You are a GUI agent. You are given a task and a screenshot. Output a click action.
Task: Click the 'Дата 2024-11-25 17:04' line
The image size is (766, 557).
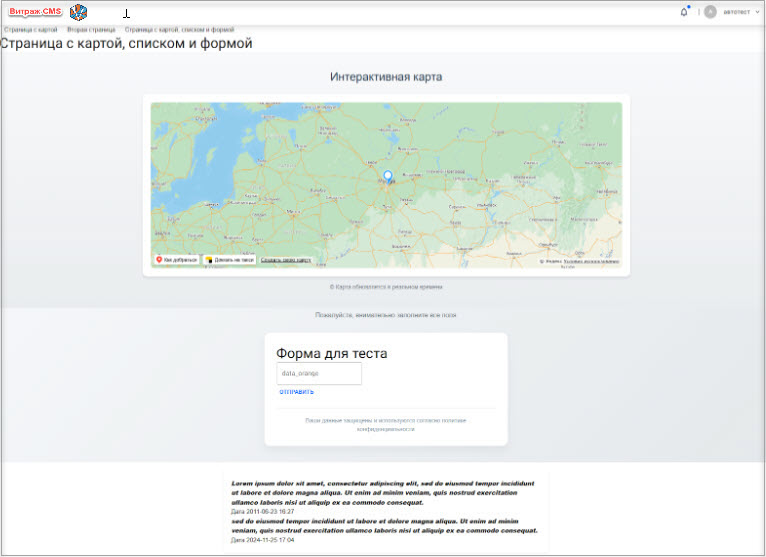(262, 540)
